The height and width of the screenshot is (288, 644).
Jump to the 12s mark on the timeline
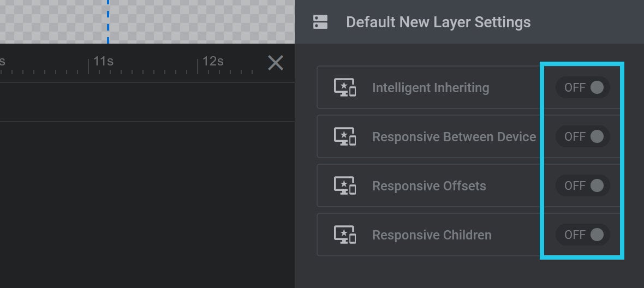212,62
